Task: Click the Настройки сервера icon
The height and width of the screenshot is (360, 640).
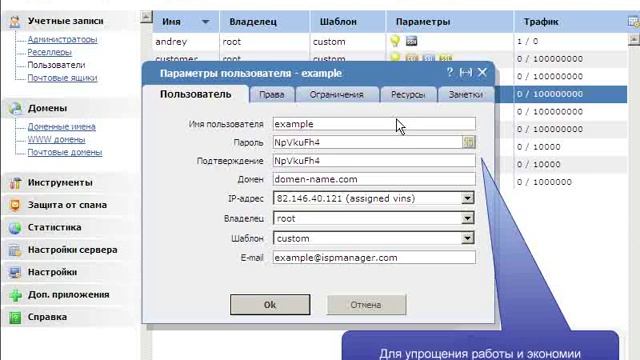Action: [x=15, y=250]
